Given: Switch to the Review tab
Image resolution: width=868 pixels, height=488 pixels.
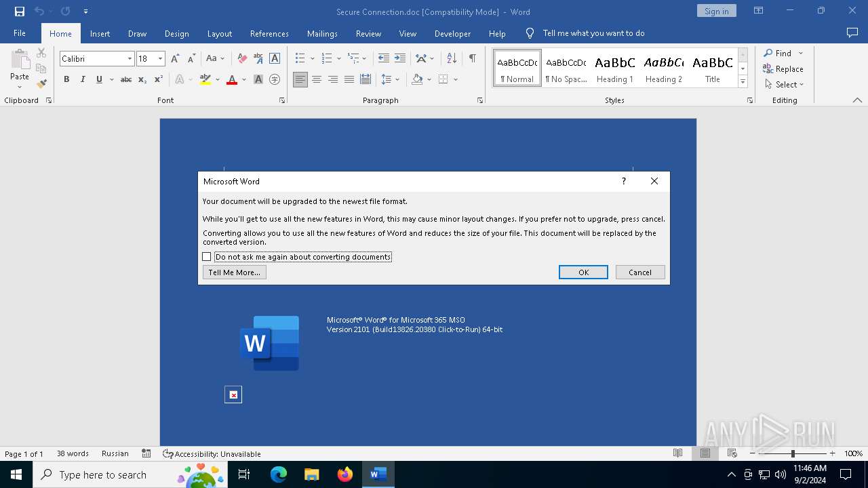Looking at the screenshot, I should tap(368, 33).
